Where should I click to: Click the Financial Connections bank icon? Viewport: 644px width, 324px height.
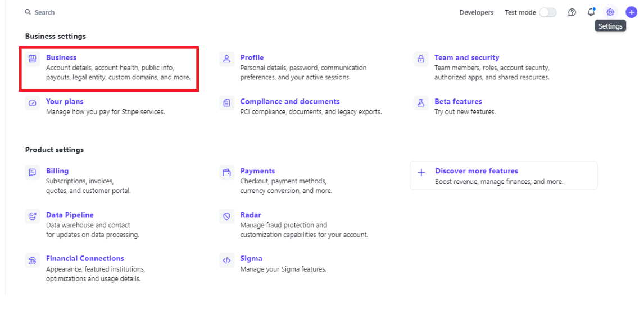tap(33, 260)
